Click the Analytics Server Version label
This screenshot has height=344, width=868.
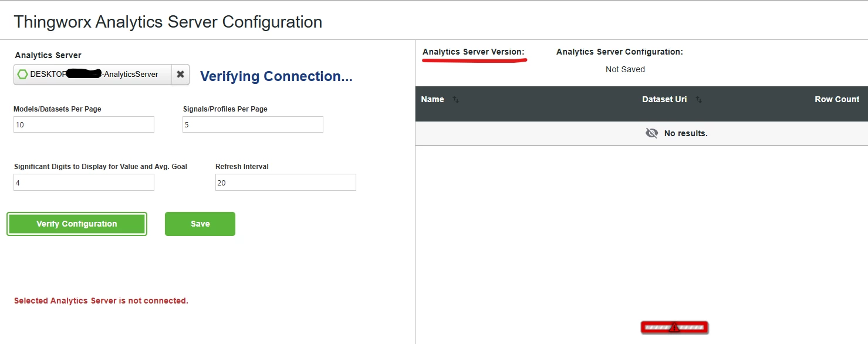click(473, 52)
